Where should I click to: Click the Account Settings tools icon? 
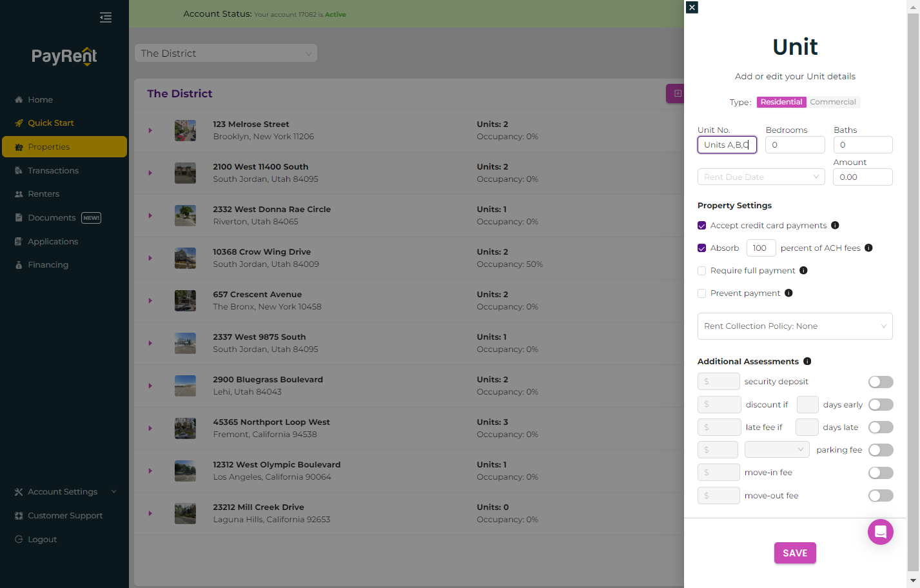(x=19, y=492)
